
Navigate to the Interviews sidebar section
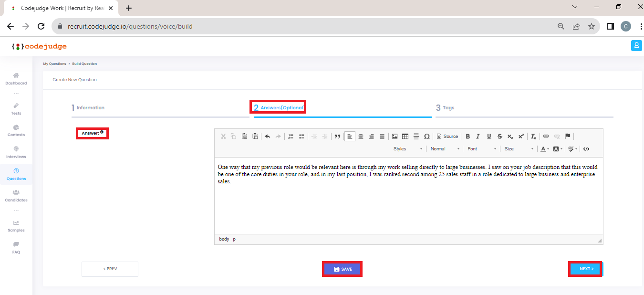pyautogui.click(x=16, y=153)
